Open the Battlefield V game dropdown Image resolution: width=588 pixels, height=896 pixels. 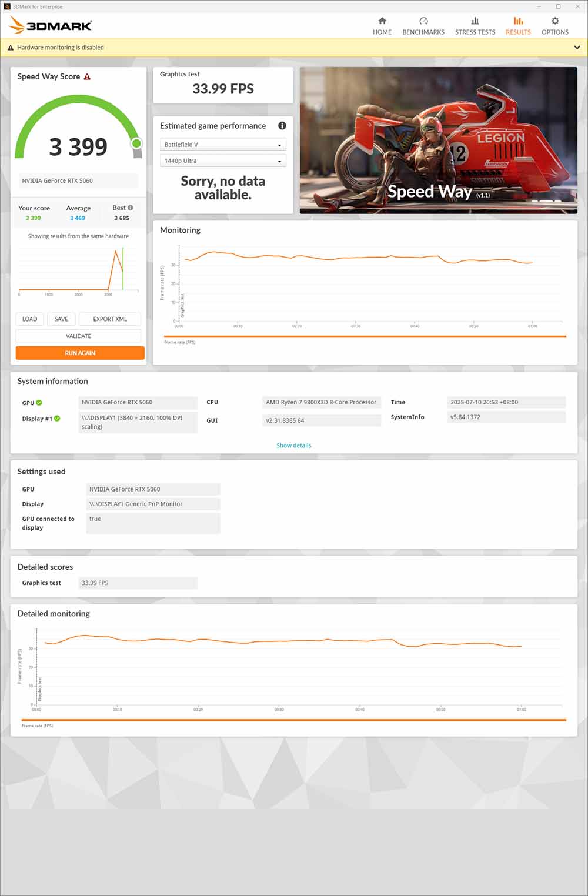[x=222, y=145]
